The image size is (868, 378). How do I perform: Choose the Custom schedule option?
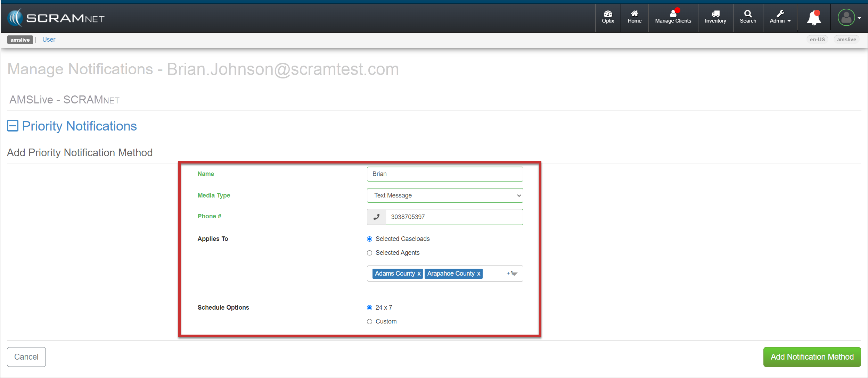coord(369,322)
